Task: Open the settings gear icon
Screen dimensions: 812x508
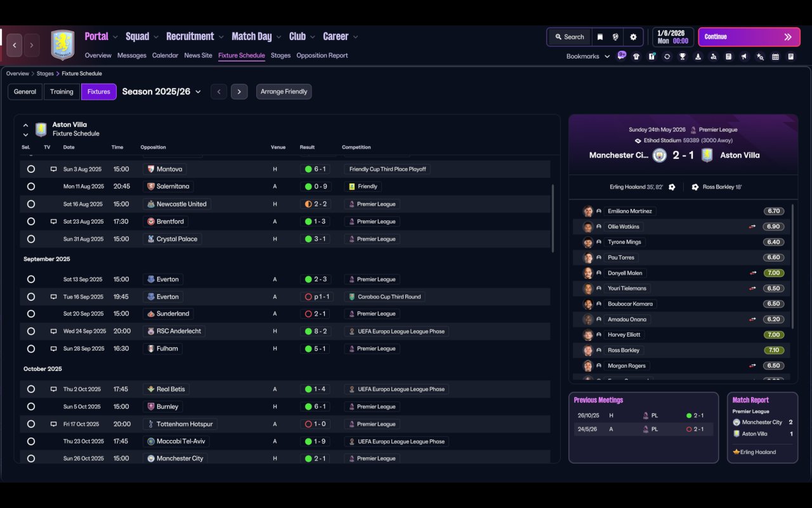Action: [633, 37]
